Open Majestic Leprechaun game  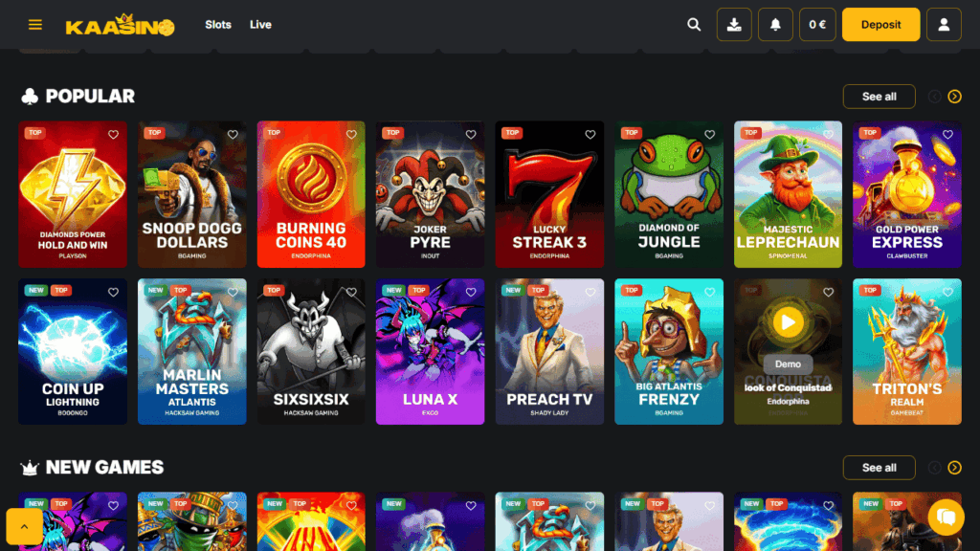(788, 194)
